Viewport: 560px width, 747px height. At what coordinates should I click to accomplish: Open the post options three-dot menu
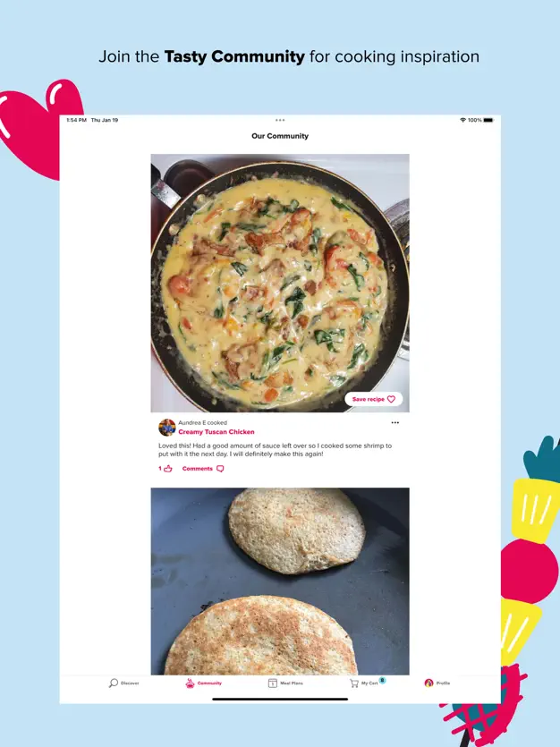point(395,422)
